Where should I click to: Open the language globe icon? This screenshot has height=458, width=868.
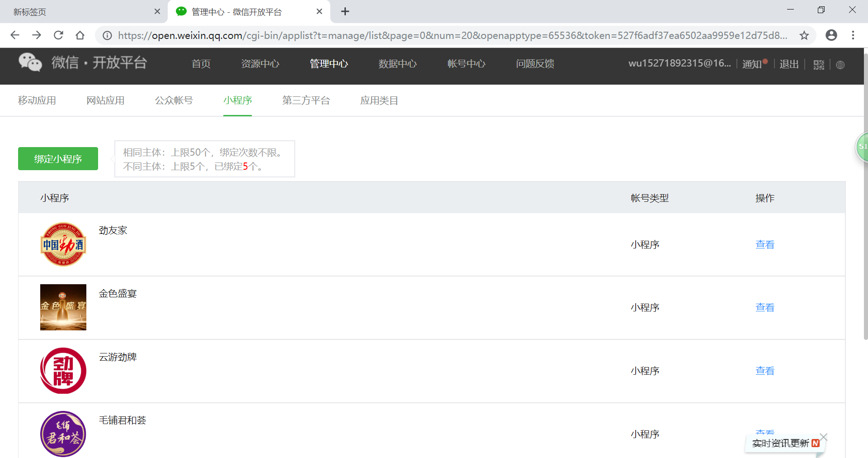840,65
